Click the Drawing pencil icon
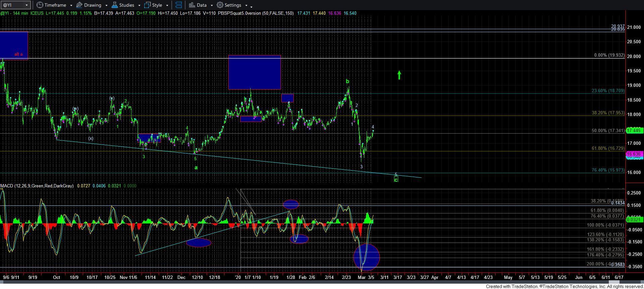 (79, 5)
